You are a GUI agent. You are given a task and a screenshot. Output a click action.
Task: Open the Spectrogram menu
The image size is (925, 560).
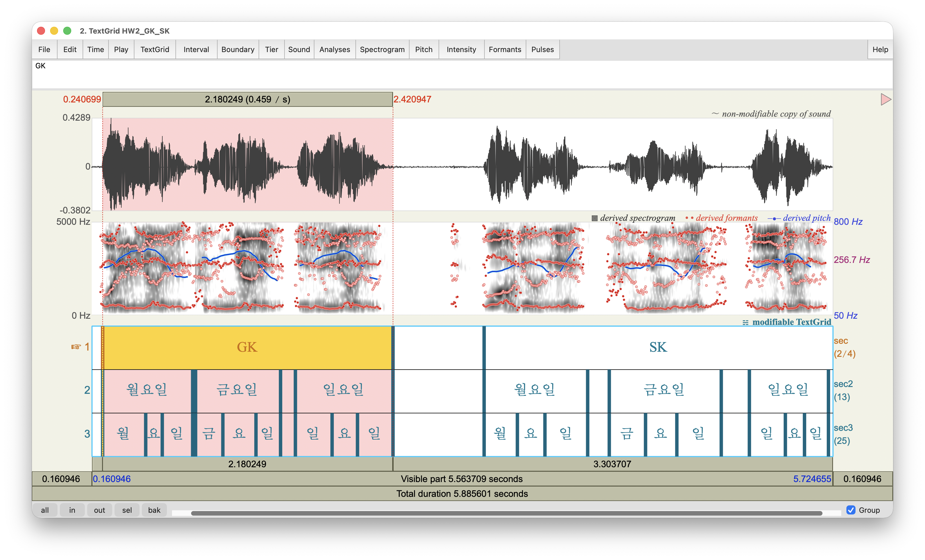(382, 50)
